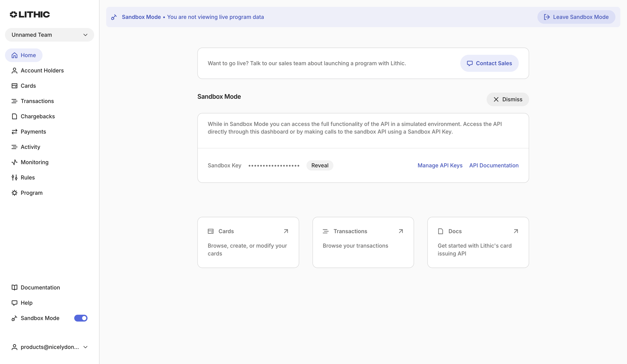
Task: Click the Monitoring pulse icon
Action: (14, 162)
